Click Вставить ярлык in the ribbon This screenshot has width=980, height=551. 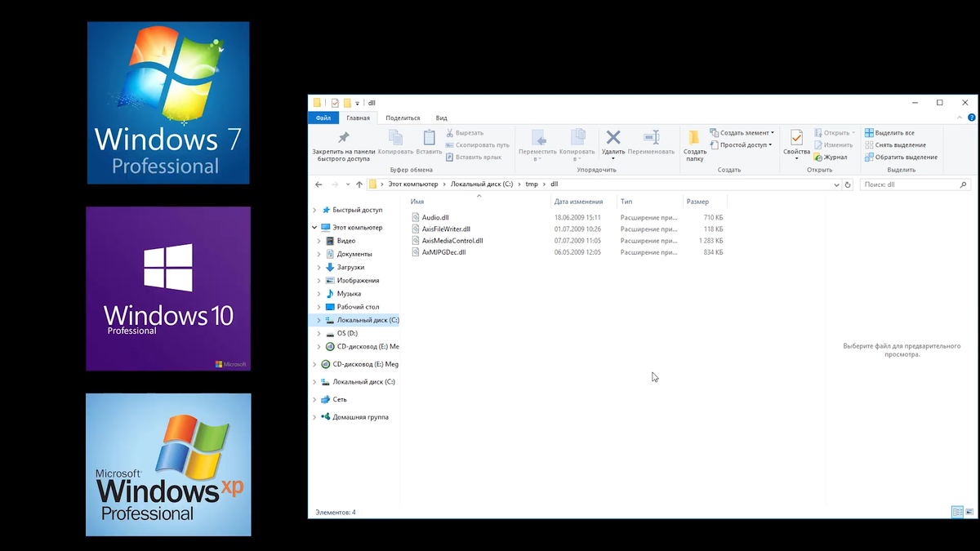point(473,157)
